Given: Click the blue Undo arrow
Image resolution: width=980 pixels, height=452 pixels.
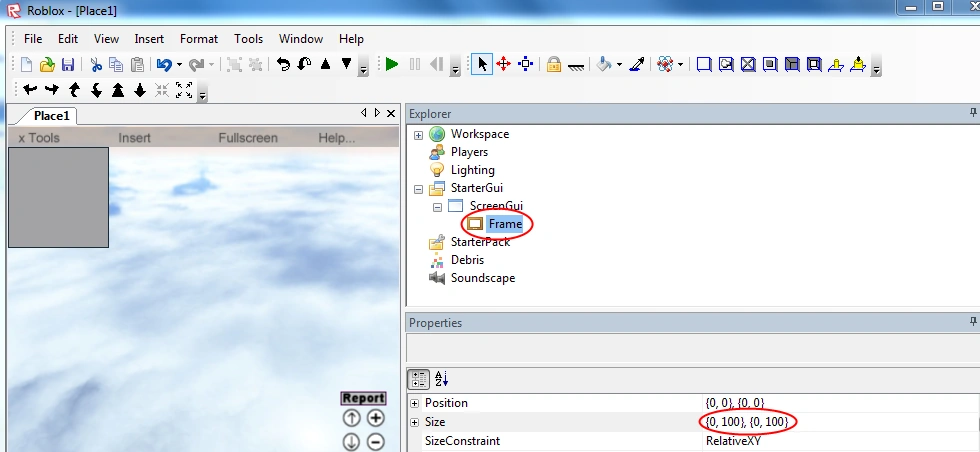Looking at the screenshot, I should coord(164,64).
